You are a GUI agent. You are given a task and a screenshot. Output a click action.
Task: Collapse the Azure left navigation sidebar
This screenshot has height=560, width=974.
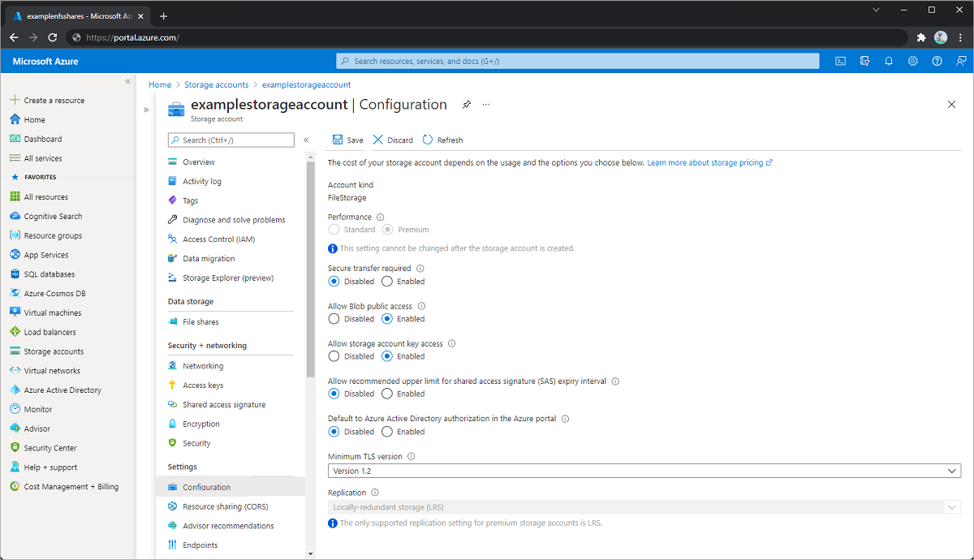point(128,82)
